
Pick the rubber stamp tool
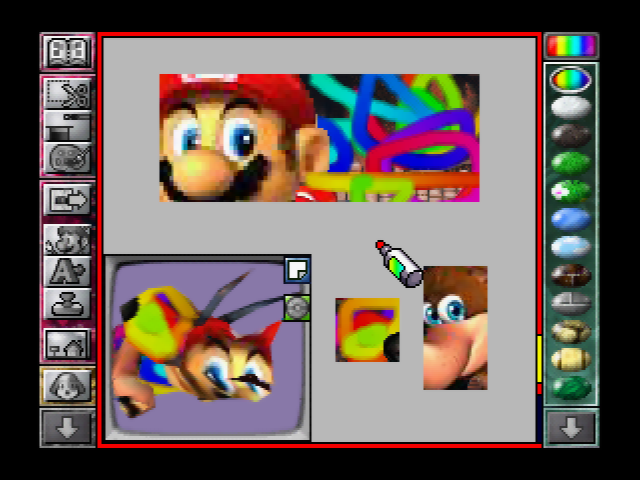tap(68, 303)
